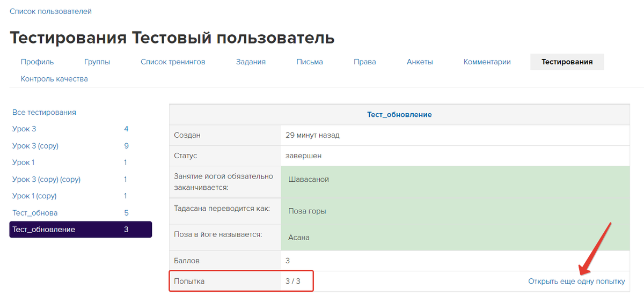Open the Список тренингов tab

(173, 62)
